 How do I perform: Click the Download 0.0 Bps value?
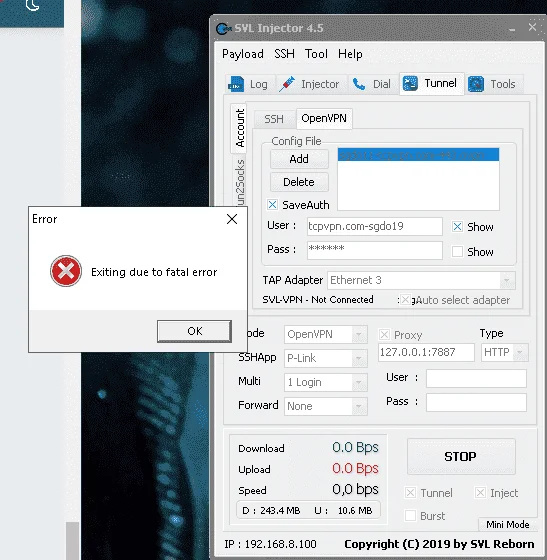(355, 447)
